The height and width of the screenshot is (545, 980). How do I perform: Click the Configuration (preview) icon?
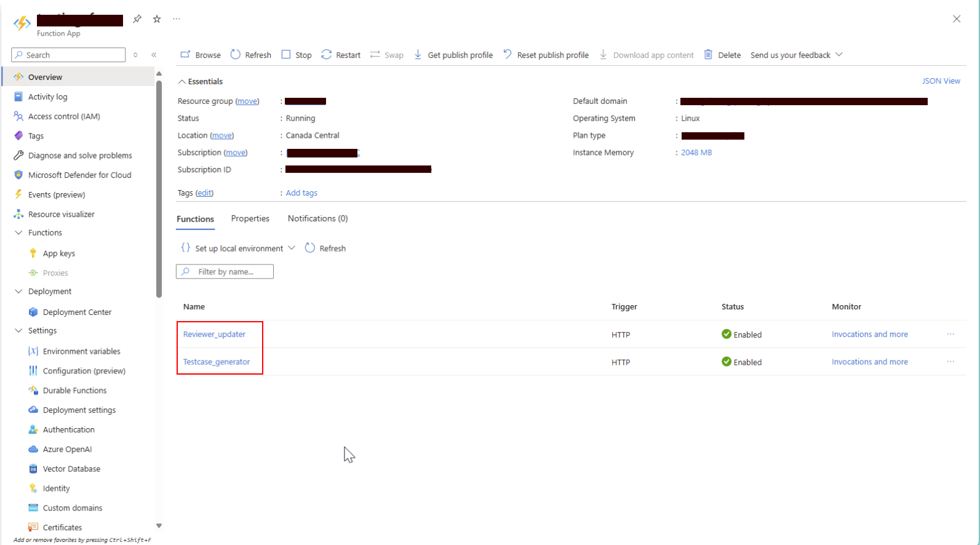(x=33, y=371)
